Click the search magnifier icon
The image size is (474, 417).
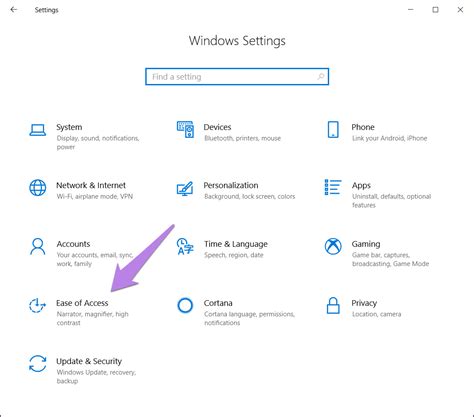coord(320,77)
